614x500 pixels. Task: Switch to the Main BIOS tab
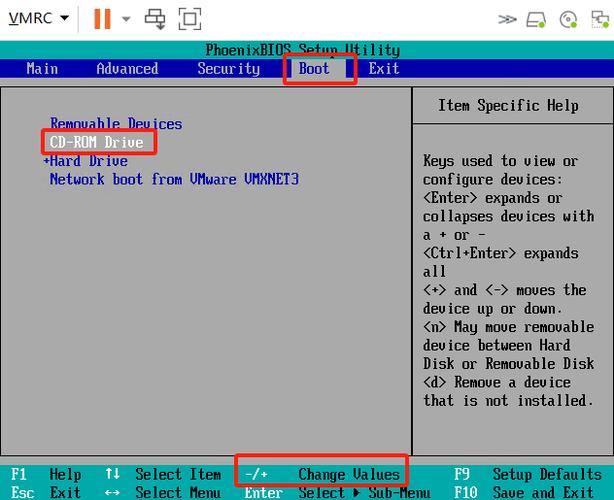click(x=42, y=69)
